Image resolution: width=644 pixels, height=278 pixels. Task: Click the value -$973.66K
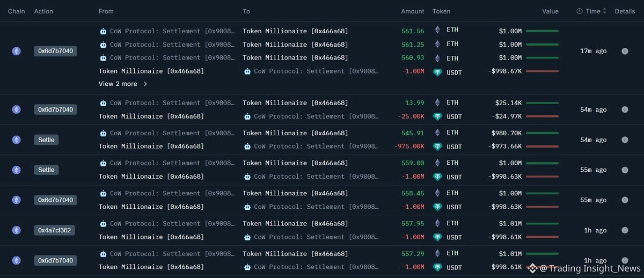(504, 147)
